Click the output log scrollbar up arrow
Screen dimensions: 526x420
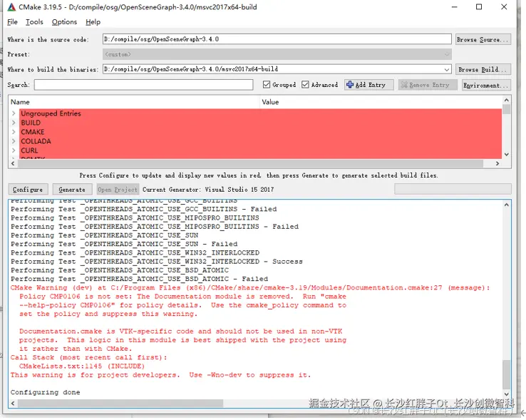pos(507,205)
